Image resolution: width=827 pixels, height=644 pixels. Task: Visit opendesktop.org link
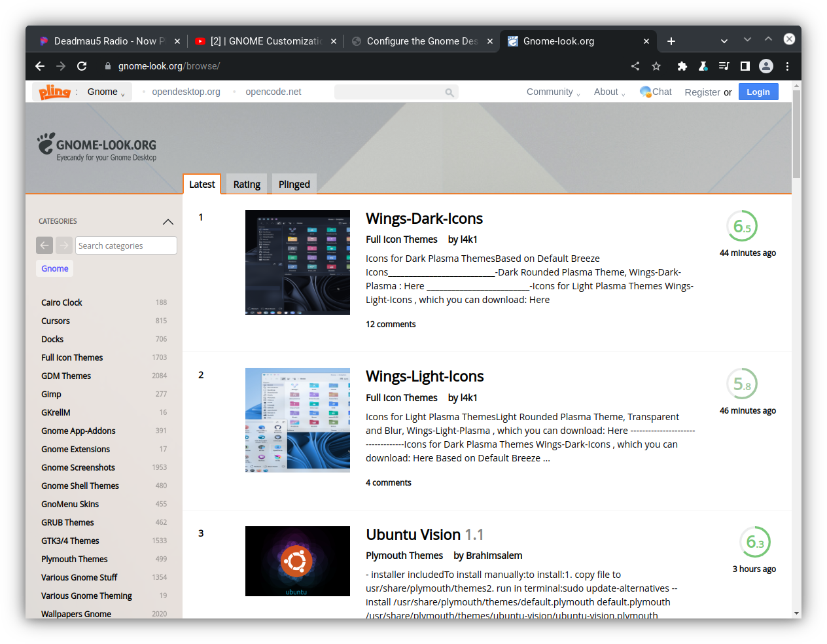[x=186, y=92]
